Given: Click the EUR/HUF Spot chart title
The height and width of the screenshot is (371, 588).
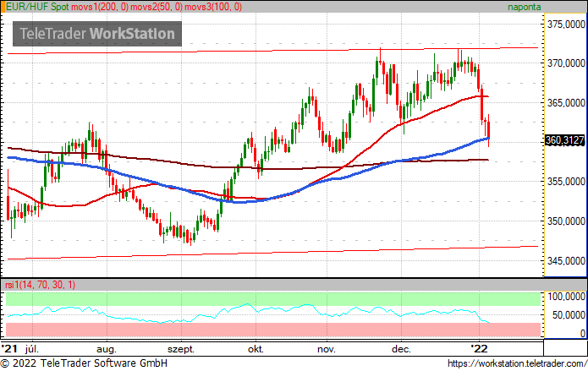Looking at the screenshot, I should coord(37,7).
